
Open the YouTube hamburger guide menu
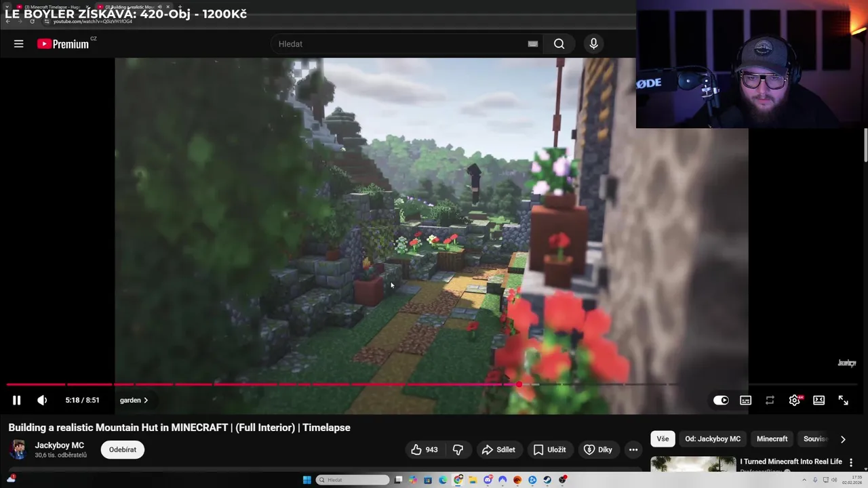(18, 44)
